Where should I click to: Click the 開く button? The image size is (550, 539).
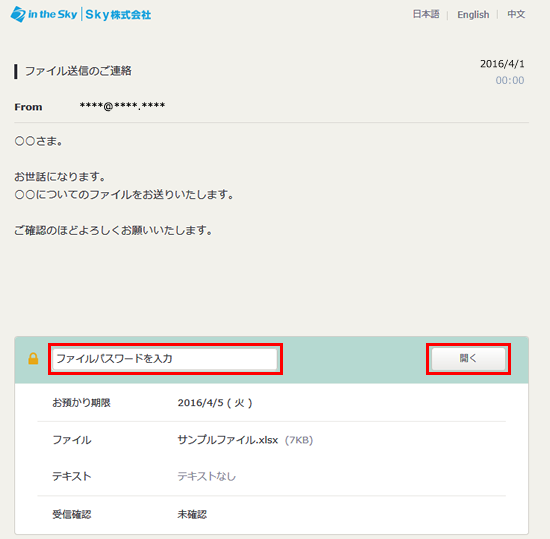[x=468, y=358]
